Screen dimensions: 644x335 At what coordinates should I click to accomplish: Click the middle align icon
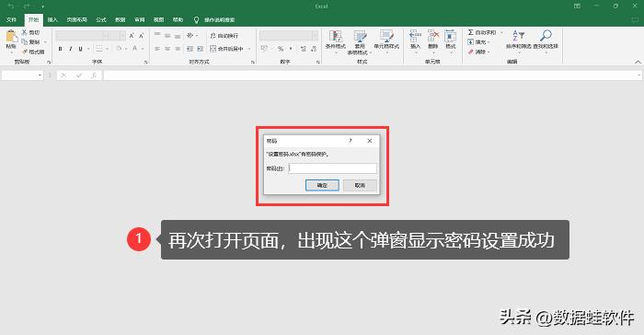point(167,35)
